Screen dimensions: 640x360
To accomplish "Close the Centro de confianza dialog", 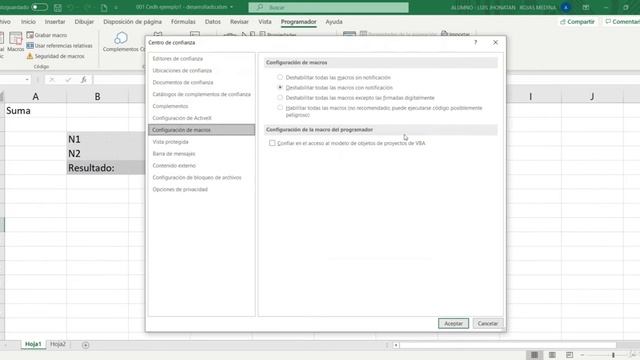I will (496, 42).
